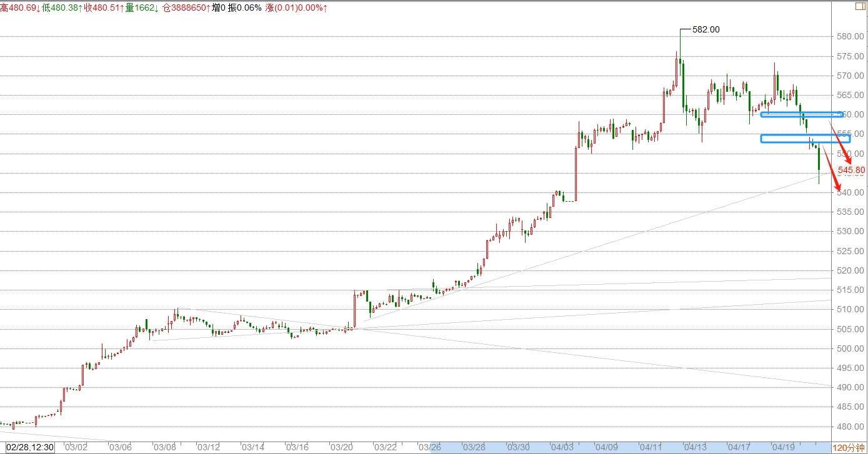Click the 480.00 price axis label
The height and width of the screenshot is (454, 868).
pos(851,427)
